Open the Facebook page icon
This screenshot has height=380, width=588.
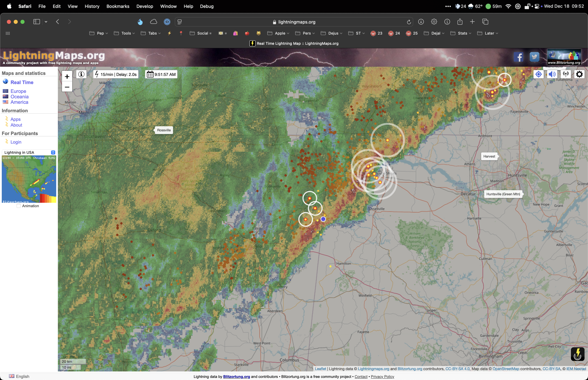518,57
